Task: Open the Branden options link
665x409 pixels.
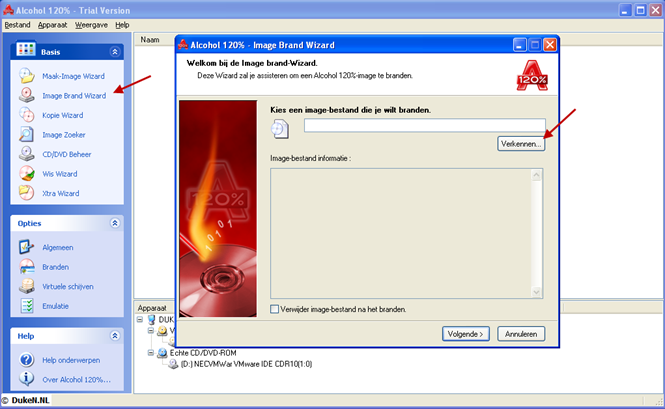Action: [x=56, y=267]
